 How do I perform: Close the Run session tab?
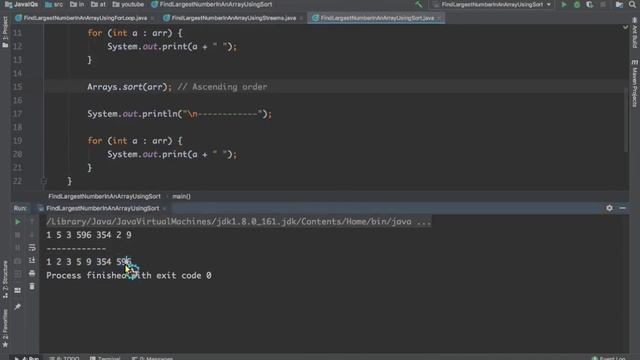tap(164, 209)
